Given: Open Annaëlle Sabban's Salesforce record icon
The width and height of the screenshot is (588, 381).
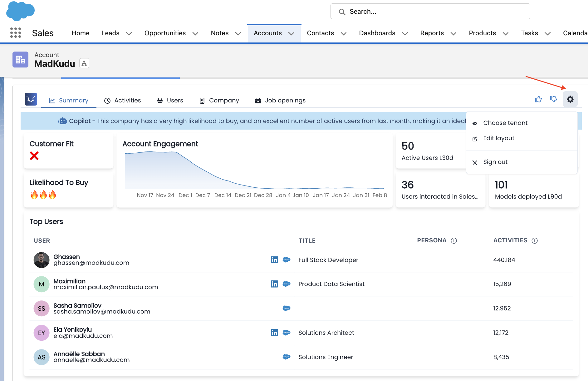Looking at the screenshot, I should point(287,357).
